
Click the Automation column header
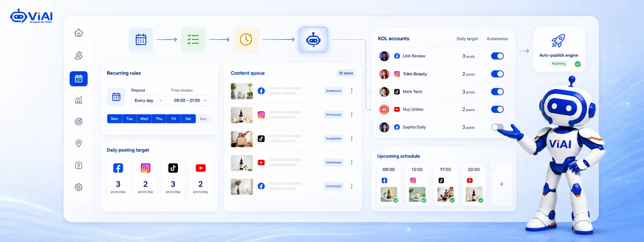497,39
